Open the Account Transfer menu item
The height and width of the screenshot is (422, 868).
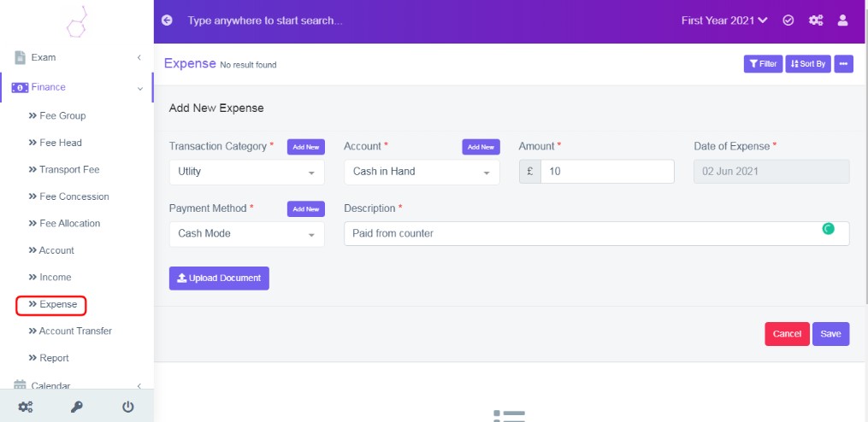tap(70, 331)
